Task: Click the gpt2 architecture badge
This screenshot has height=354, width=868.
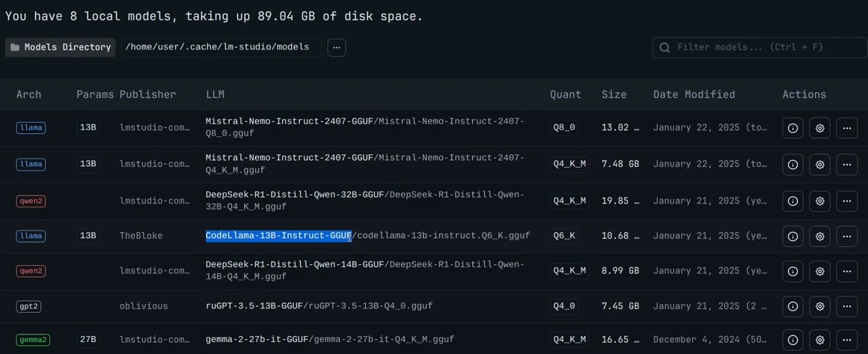Action: (28, 306)
